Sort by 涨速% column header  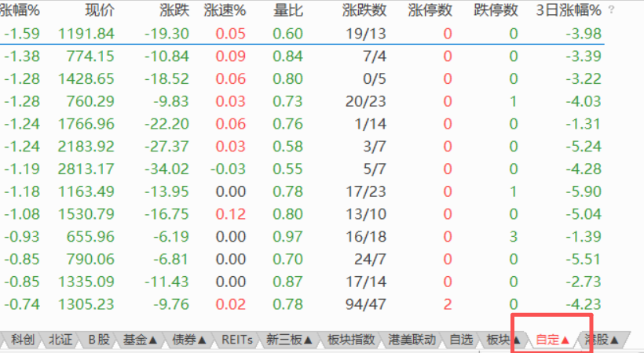[x=224, y=11]
